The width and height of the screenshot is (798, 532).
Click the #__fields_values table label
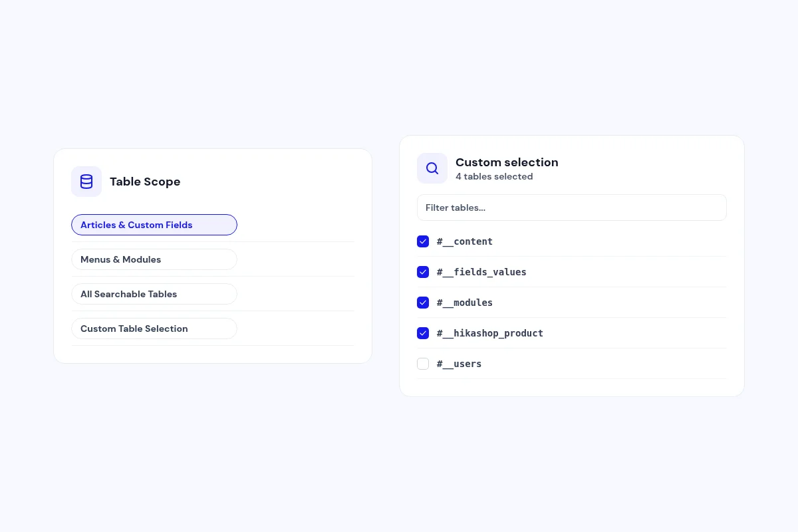(x=481, y=272)
